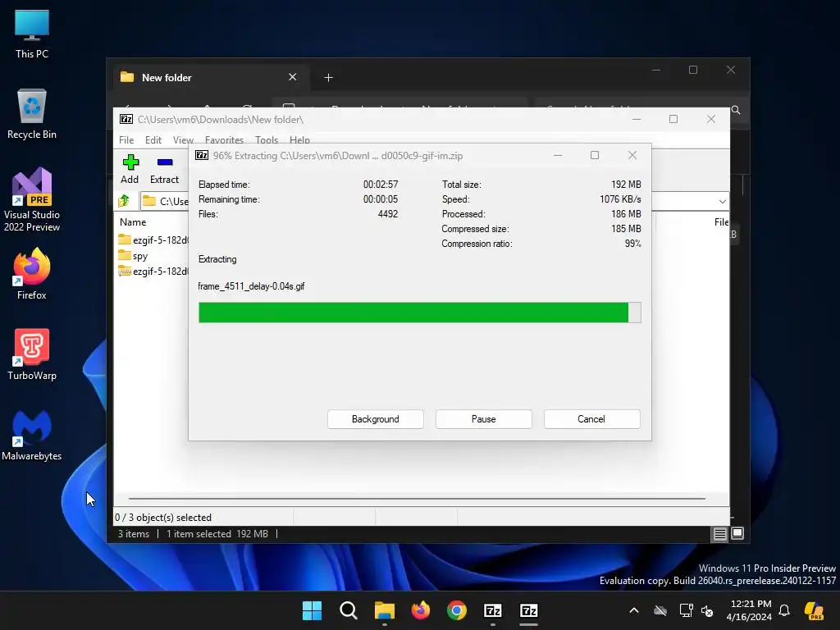Screen dimensions: 840x630
Task: Close the File Explorer window
Action: coord(731,70)
